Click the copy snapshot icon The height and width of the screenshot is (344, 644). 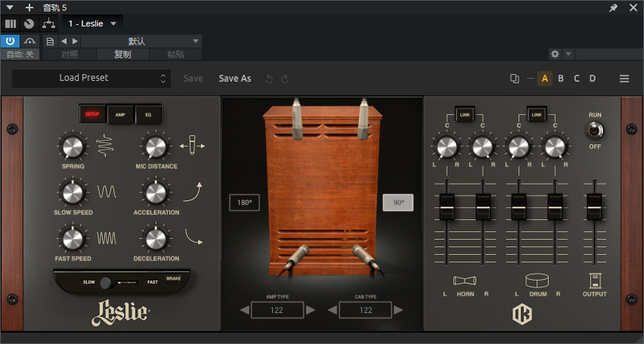pyautogui.click(x=514, y=79)
